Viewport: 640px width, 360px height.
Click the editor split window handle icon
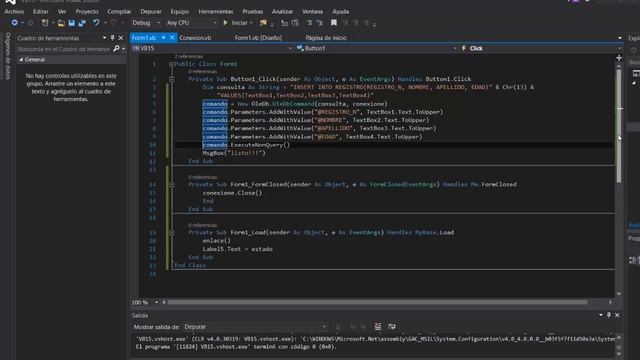click(x=619, y=58)
